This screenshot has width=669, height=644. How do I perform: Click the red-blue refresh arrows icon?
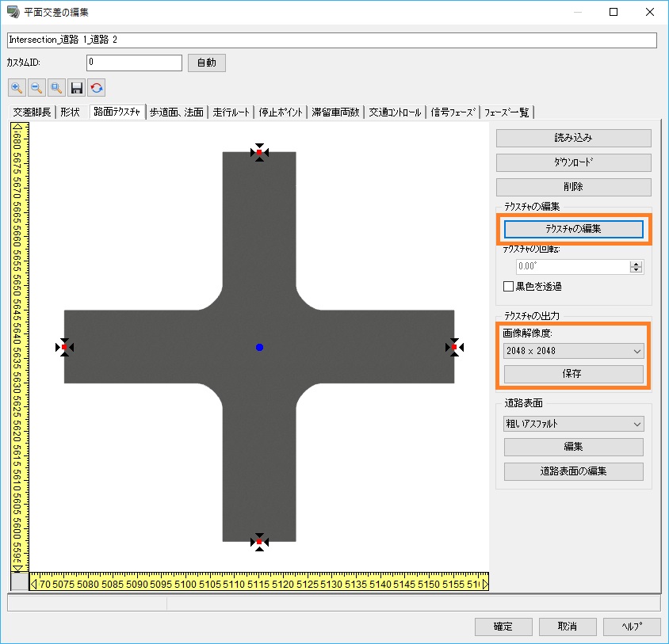coord(97,88)
